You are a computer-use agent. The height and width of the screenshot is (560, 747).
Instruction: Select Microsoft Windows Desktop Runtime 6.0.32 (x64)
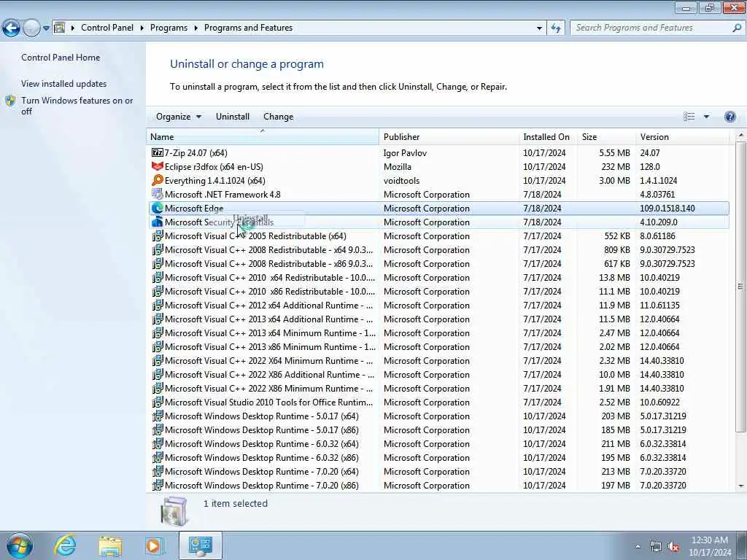click(438, 443)
